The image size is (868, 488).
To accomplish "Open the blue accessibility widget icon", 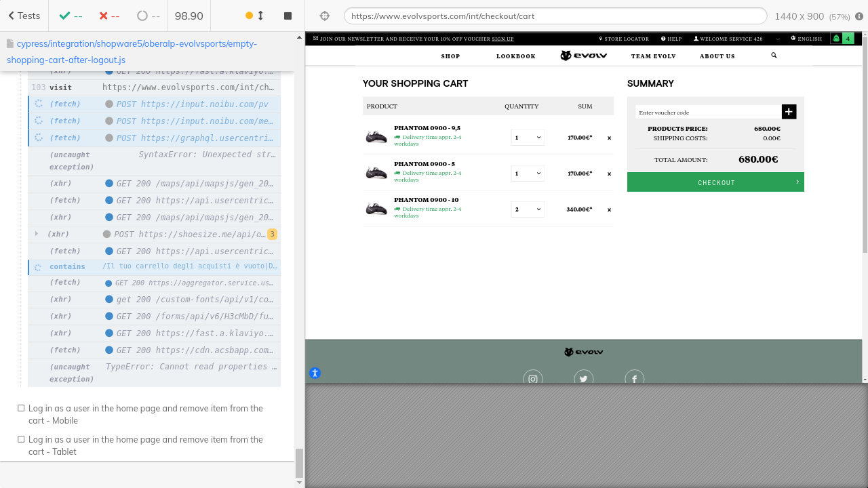I will tap(315, 373).
